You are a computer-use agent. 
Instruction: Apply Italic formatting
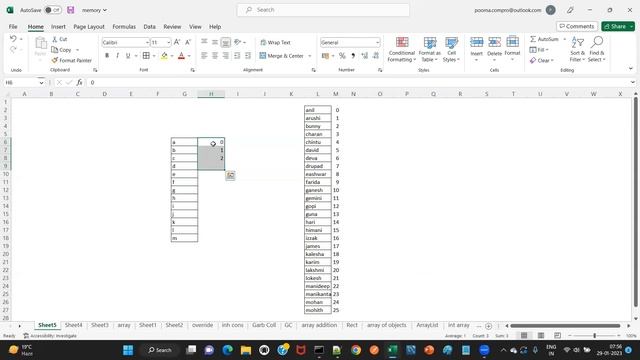pos(118,56)
